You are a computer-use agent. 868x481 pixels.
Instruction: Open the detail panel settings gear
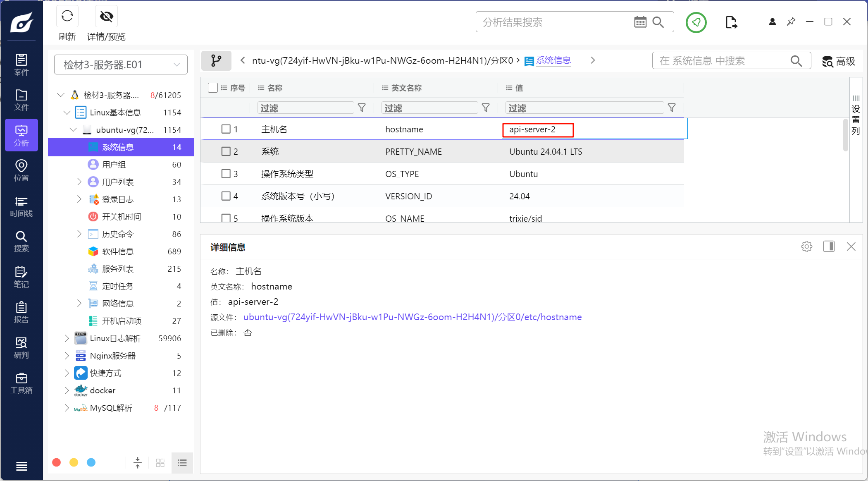[x=806, y=247]
